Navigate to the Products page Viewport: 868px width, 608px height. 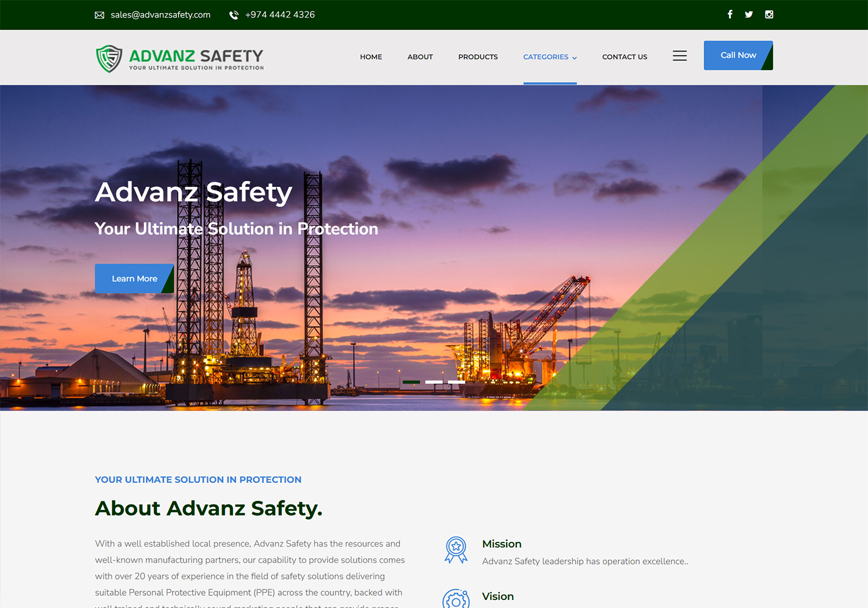tap(478, 57)
